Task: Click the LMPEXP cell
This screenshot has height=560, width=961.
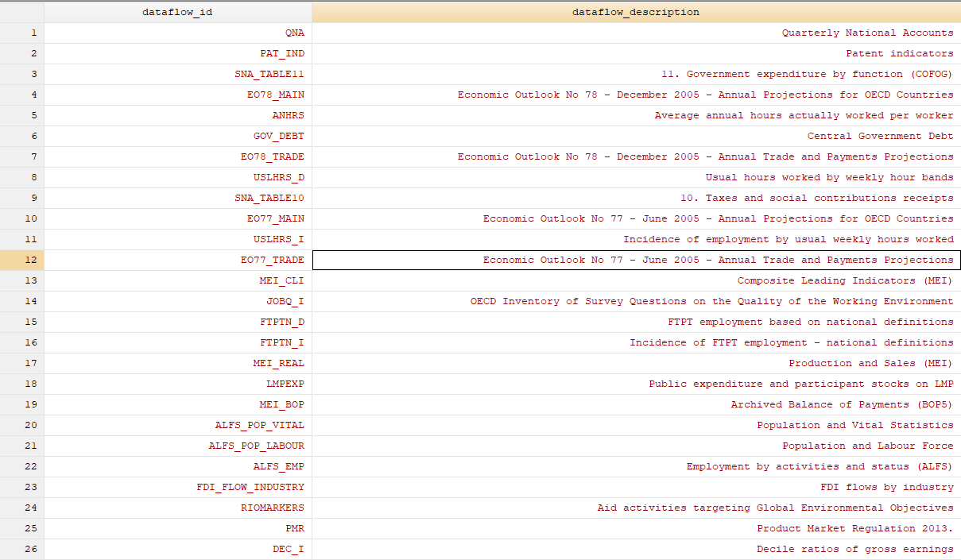Action: click(x=177, y=384)
